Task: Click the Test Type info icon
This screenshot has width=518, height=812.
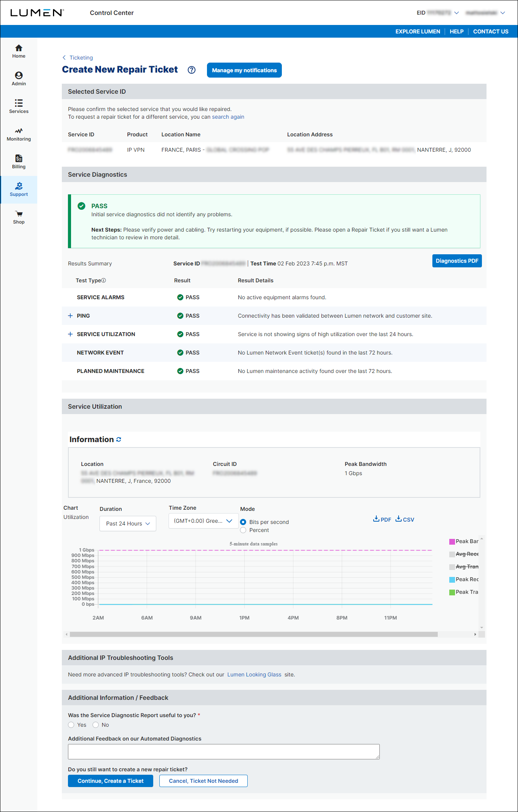Action: [x=104, y=280]
